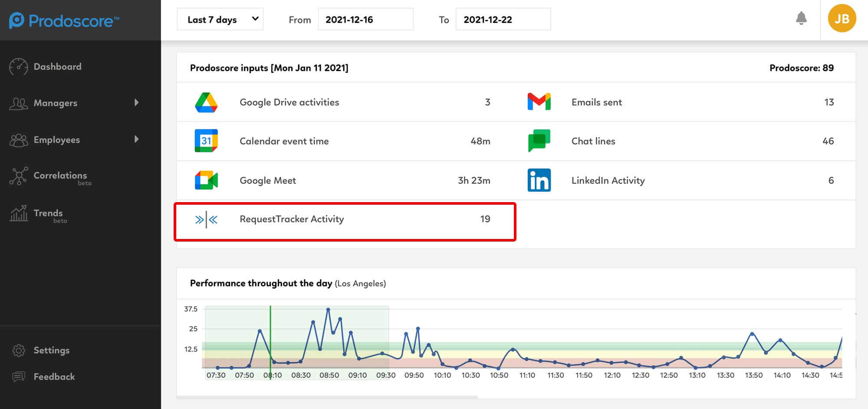Click Emails sent count 13

coord(829,102)
